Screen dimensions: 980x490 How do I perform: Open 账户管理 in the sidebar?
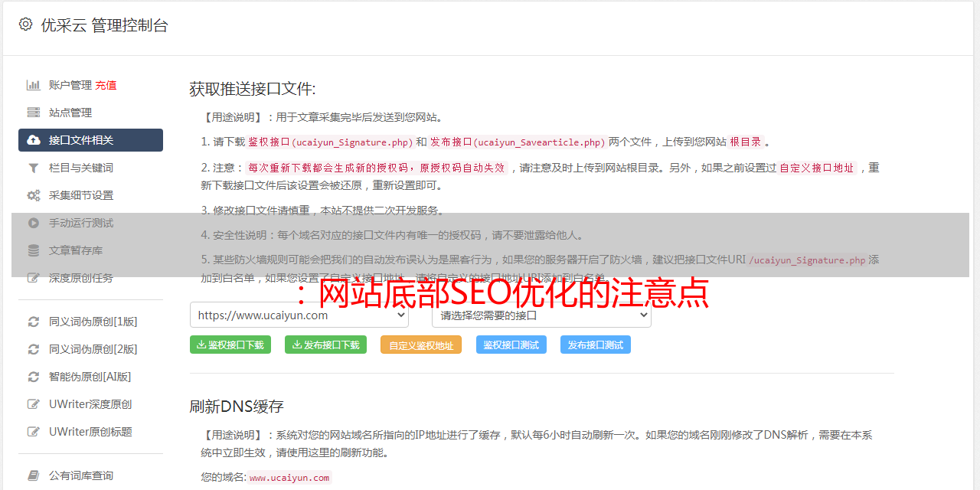(x=70, y=85)
